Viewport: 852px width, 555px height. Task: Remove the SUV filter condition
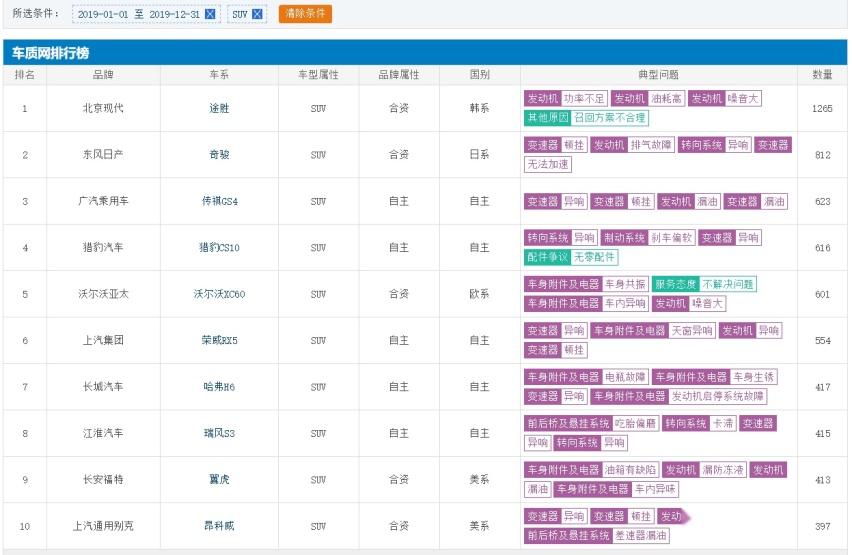click(x=258, y=15)
